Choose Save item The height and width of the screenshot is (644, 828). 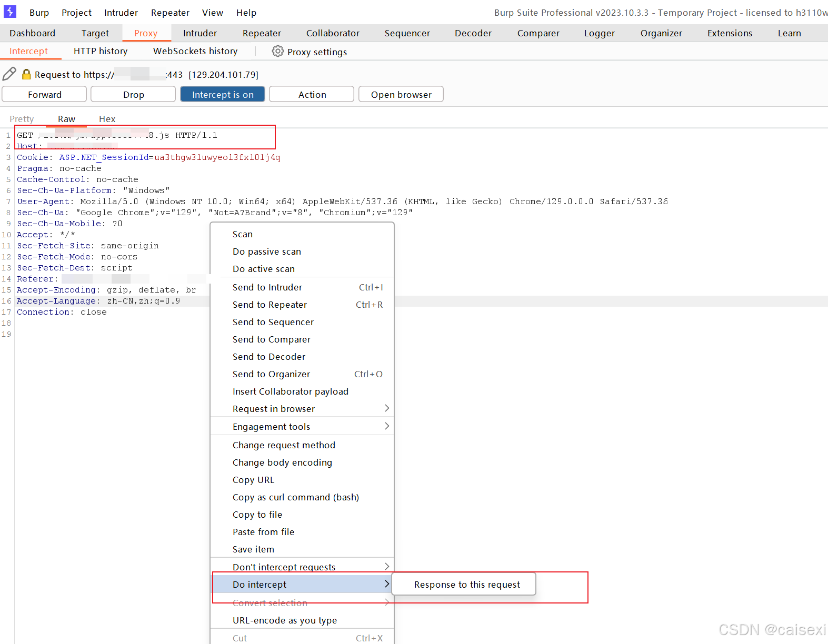click(x=302, y=549)
